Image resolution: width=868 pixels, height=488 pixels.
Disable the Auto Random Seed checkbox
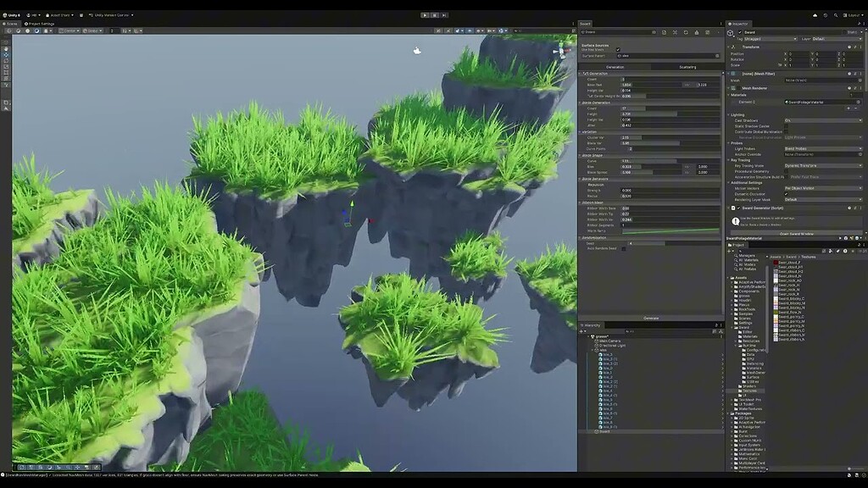624,248
